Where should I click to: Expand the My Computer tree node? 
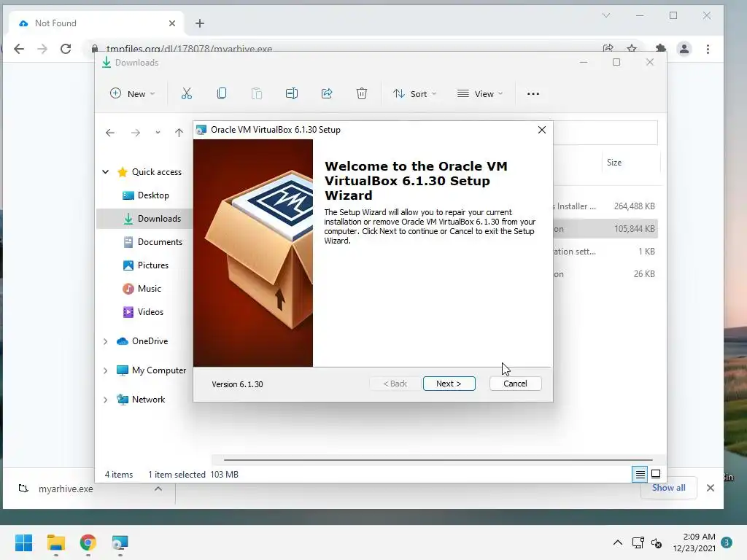point(105,370)
